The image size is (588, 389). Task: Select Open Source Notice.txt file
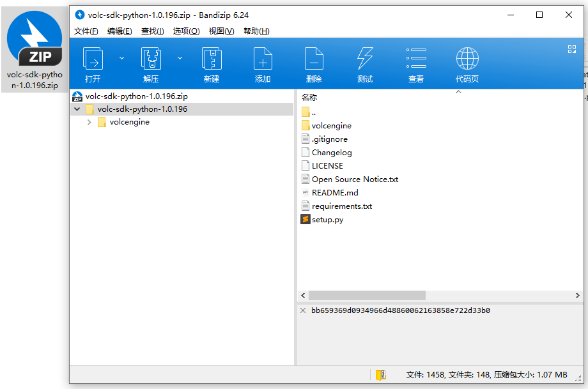click(x=350, y=179)
